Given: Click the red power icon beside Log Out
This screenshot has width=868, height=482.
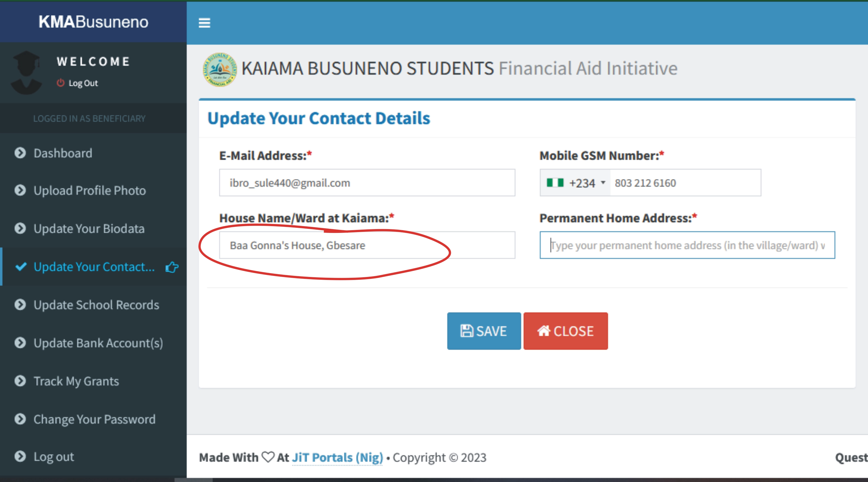Looking at the screenshot, I should coord(60,83).
